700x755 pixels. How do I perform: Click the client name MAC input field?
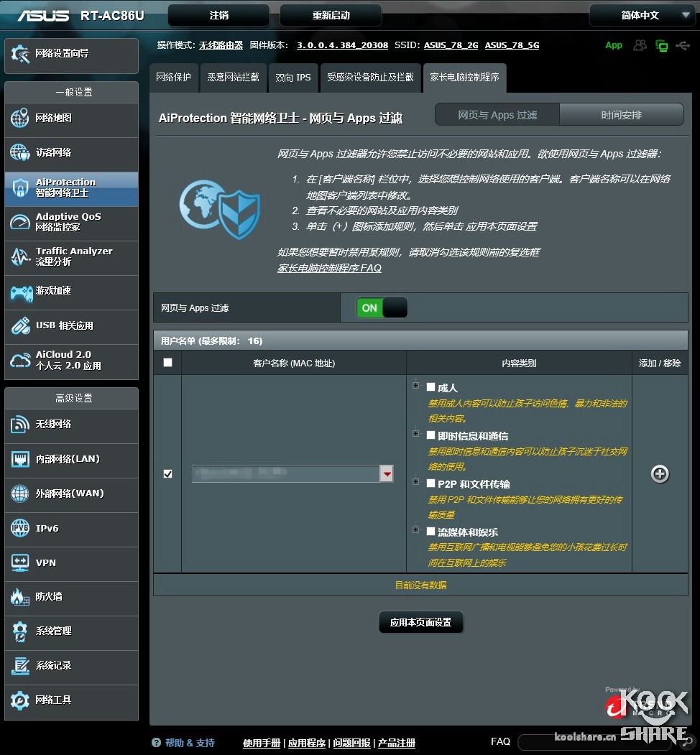coord(286,474)
